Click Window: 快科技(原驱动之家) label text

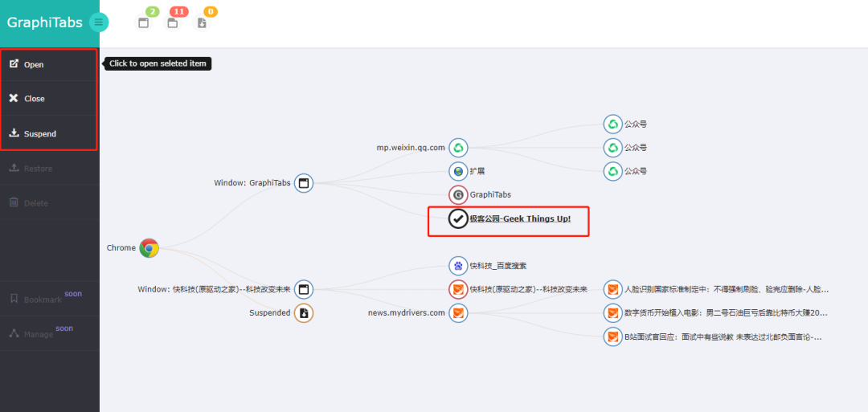point(215,289)
